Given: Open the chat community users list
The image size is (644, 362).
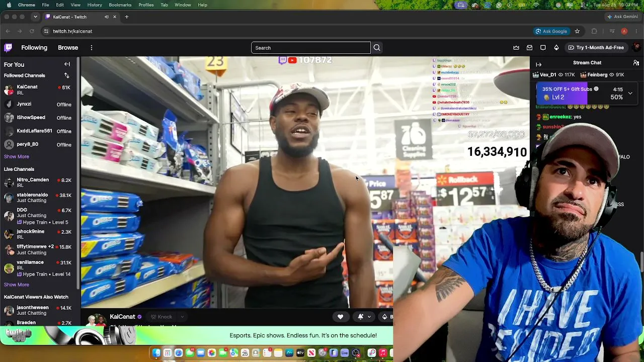Looking at the screenshot, I should point(636,63).
